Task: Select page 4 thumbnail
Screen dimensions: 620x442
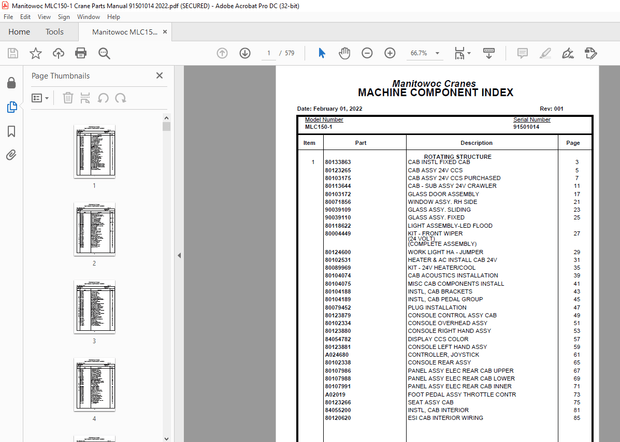Action: pos(95,384)
